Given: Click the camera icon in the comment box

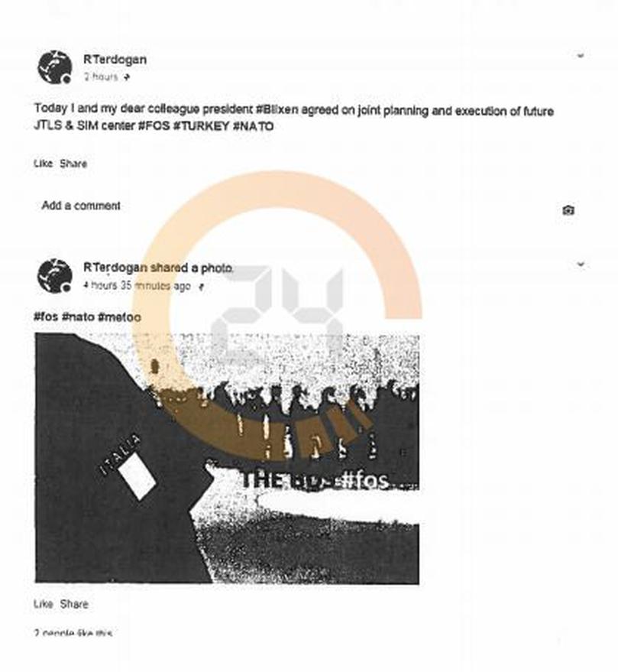Looking at the screenshot, I should (568, 210).
